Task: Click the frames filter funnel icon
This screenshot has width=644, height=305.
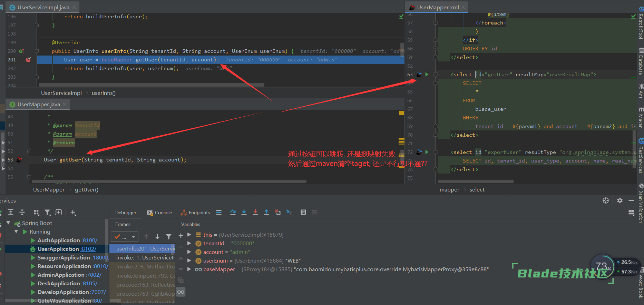Action: point(169,236)
